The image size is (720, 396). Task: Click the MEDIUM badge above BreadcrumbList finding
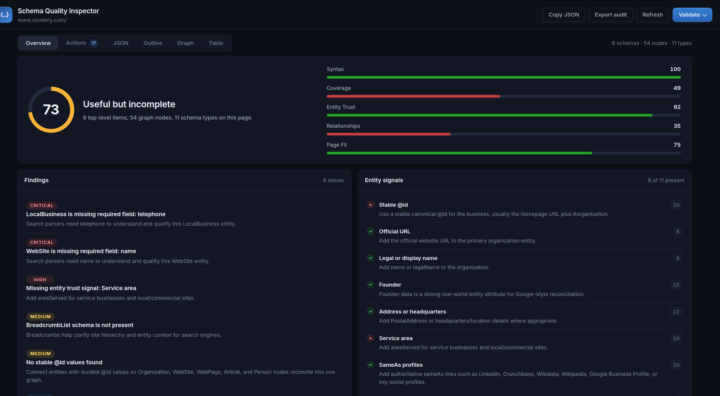tap(40, 317)
